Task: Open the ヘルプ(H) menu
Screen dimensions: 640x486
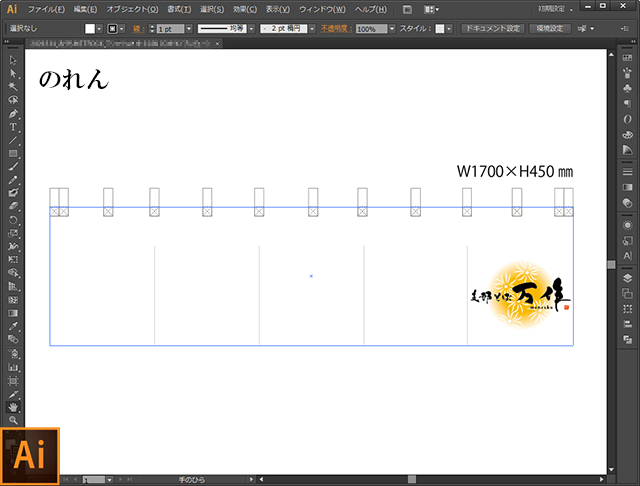Action: 371,9
